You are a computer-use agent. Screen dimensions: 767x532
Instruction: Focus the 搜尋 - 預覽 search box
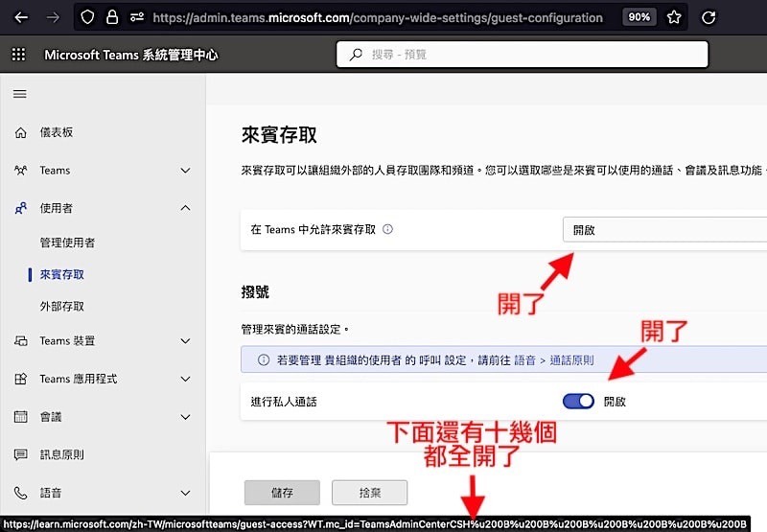click(522, 55)
